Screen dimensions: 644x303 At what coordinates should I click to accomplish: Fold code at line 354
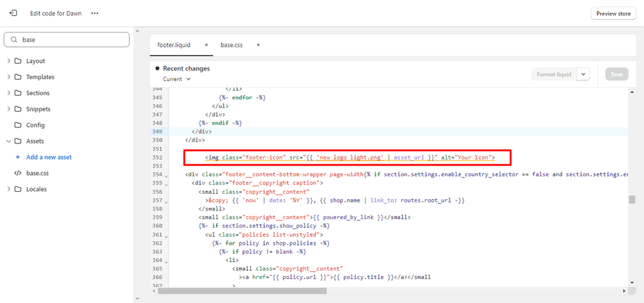(167, 176)
